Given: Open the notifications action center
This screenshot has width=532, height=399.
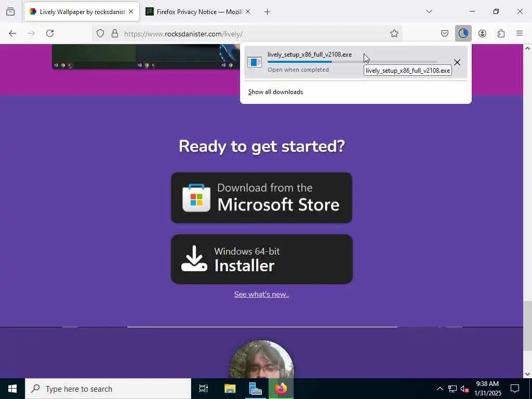Looking at the screenshot, I should point(515,389).
